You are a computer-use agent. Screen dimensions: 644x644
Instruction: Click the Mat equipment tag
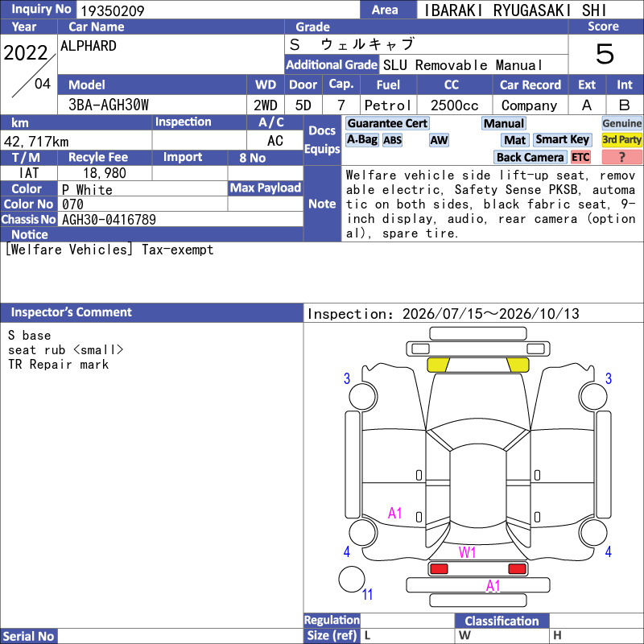tap(515, 140)
